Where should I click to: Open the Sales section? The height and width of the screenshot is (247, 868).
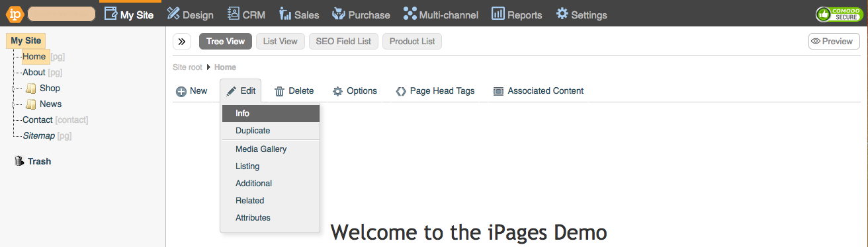coord(299,15)
